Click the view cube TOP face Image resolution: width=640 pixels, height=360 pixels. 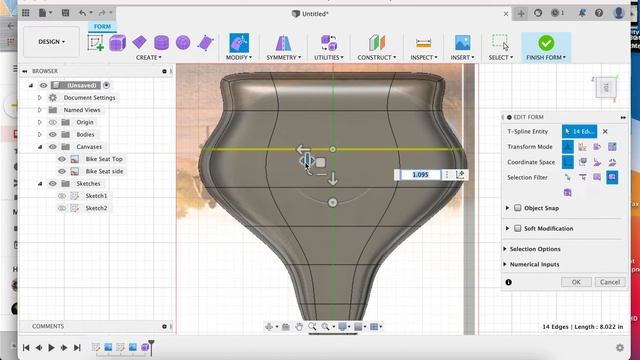606,87
